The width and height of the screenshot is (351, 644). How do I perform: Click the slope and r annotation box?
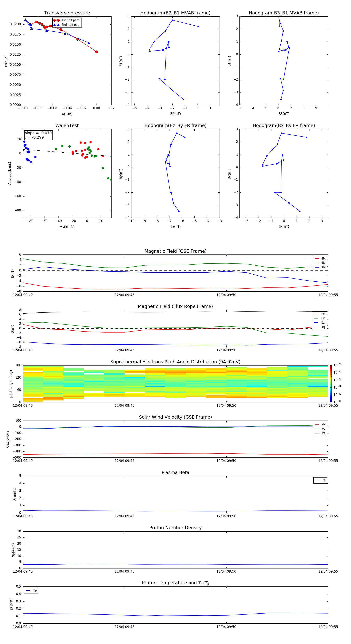click(x=38, y=135)
